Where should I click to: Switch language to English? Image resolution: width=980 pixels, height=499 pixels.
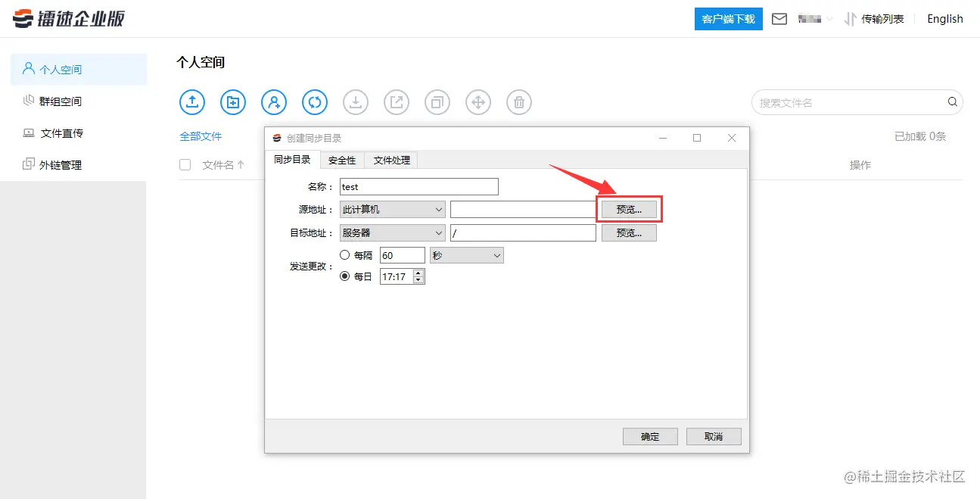(945, 19)
